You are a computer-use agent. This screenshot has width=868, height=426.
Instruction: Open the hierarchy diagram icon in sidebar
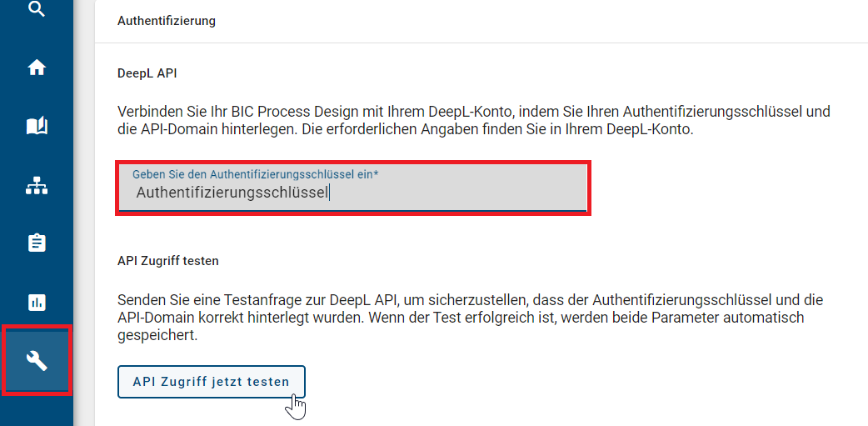[37, 186]
